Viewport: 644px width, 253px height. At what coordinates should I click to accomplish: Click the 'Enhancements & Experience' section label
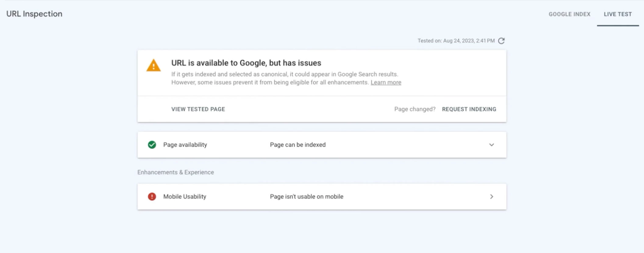coord(176,172)
